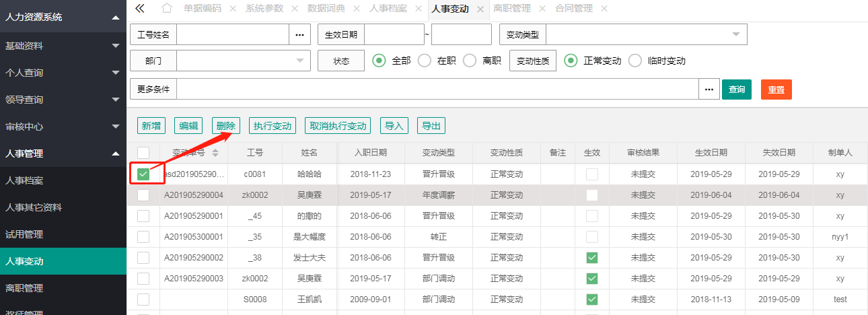Collapse sidebar with double-chevron icon
Screen dimensions: 868x315
coord(140,9)
